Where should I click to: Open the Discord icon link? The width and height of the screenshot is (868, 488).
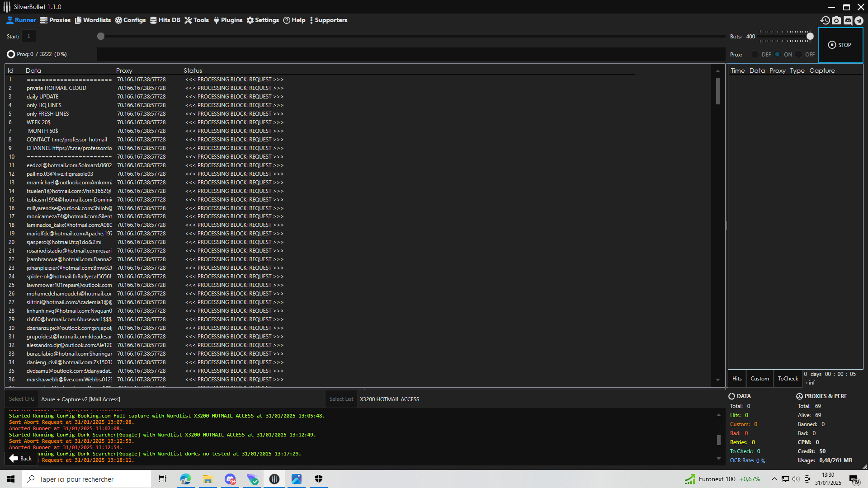(848, 20)
